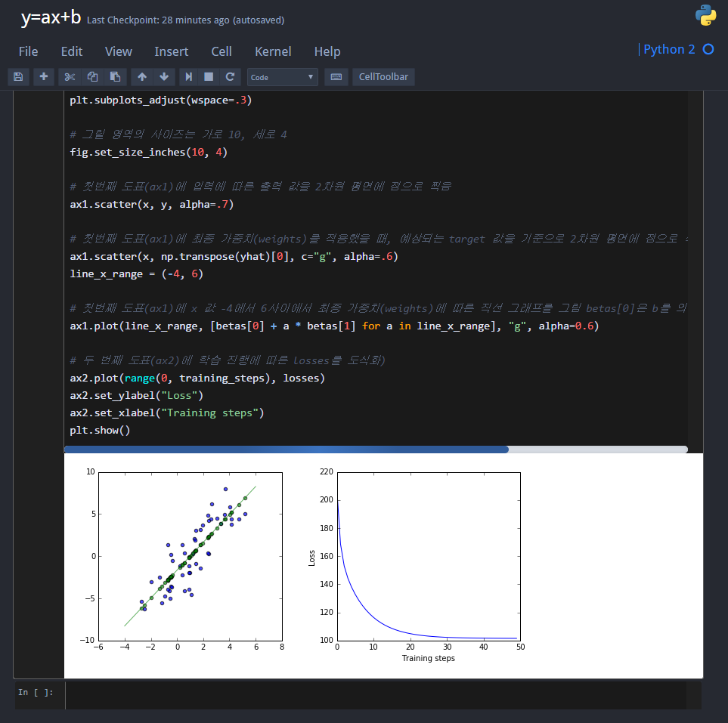Viewport: 728px width, 723px height.
Task: Click the line plt.show()
Action: click(x=100, y=431)
